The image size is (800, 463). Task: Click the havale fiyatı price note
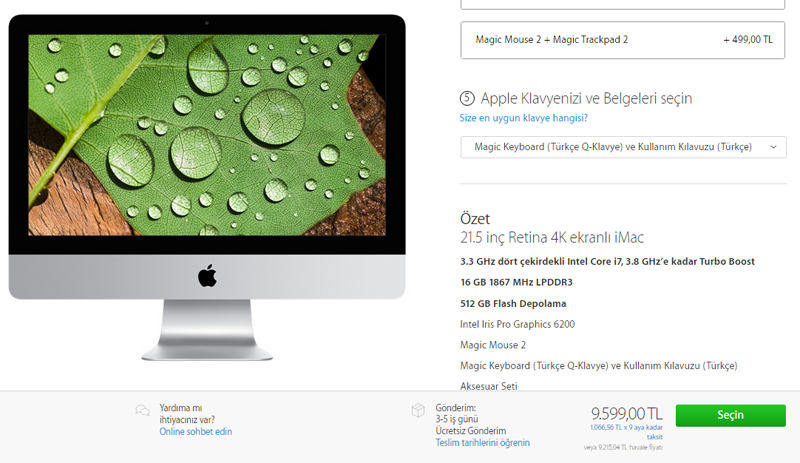[623, 448]
